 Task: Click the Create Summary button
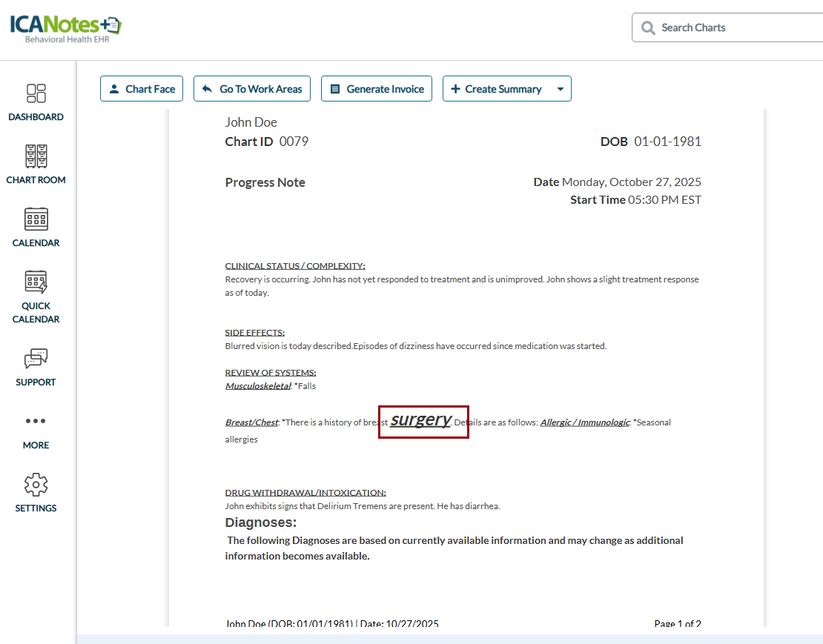pos(495,89)
